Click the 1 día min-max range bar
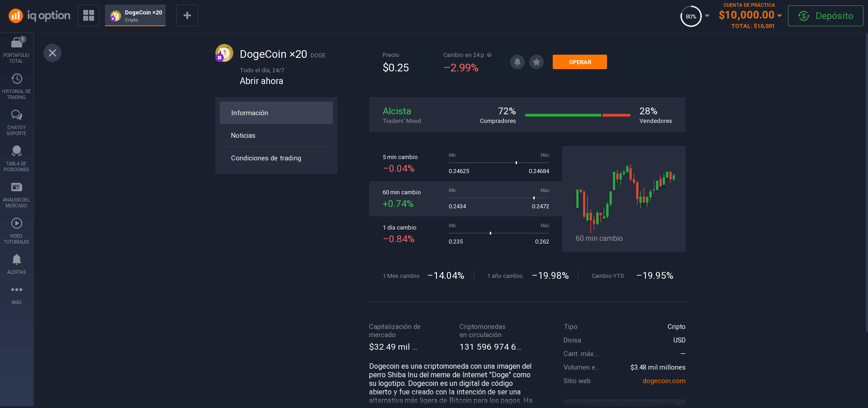The height and width of the screenshot is (408, 868). pyautogui.click(x=499, y=233)
